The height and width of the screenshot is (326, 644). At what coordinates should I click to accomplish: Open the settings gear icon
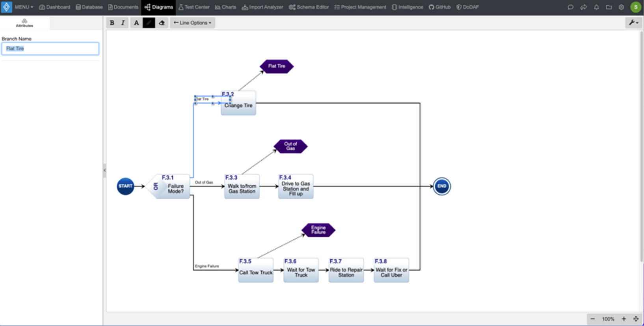tap(622, 7)
